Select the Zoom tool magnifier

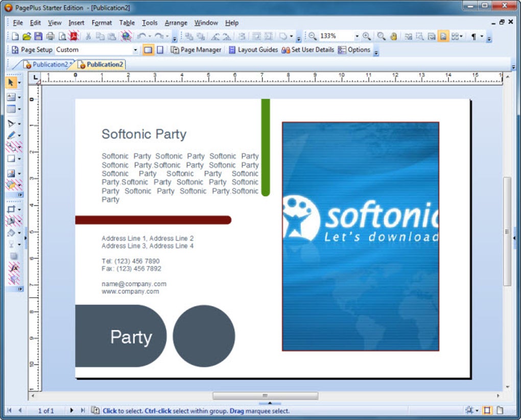tap(382, 36)
